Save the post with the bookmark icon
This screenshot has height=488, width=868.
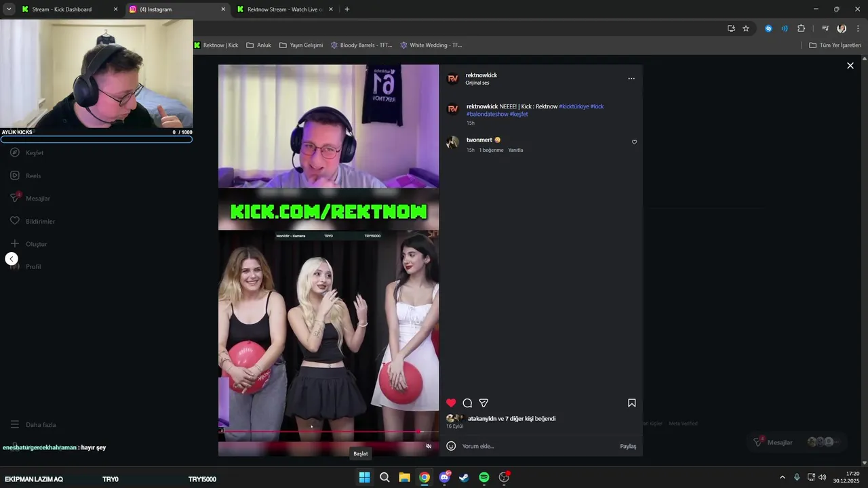click(631, 403)
